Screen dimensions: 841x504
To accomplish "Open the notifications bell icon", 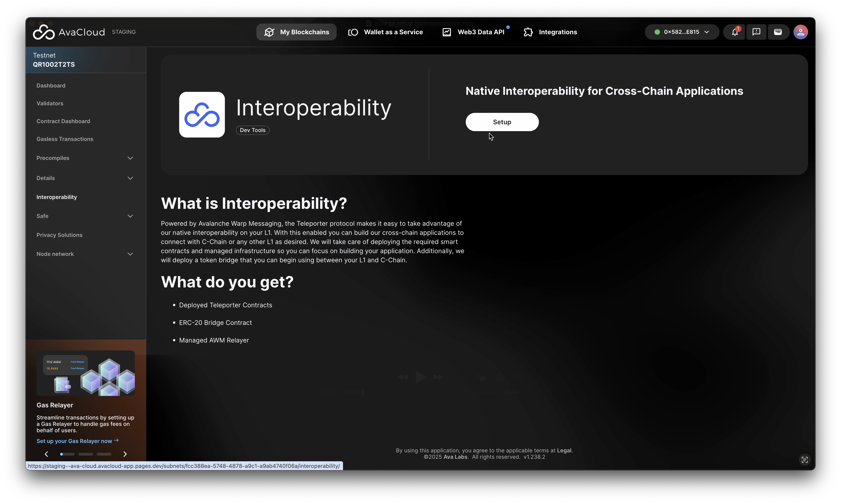I will tap(735, 32).
